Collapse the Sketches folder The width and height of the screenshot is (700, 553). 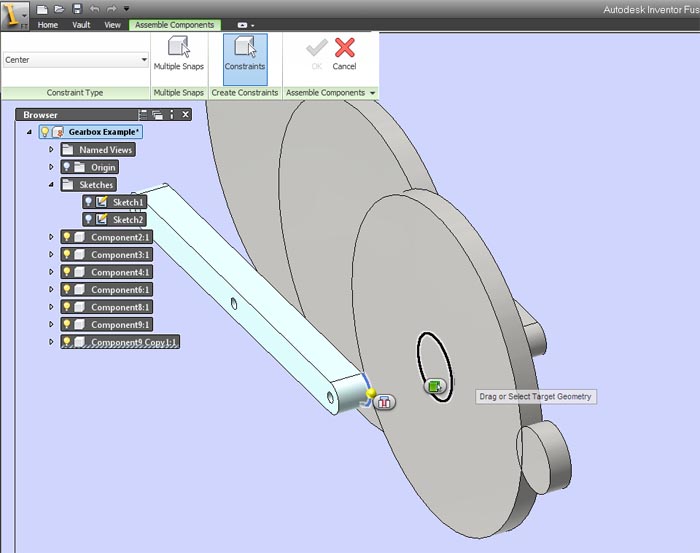51,184
